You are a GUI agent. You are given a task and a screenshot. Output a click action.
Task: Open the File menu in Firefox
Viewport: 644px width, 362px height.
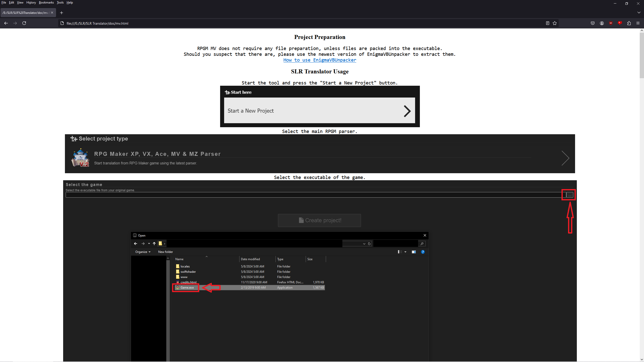4,3
